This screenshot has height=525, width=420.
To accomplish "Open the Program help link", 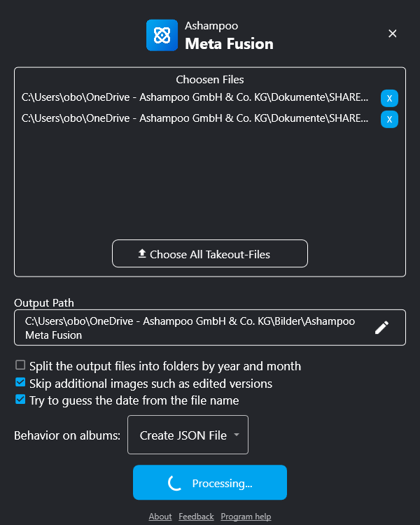I will click(x=246, y=517).
